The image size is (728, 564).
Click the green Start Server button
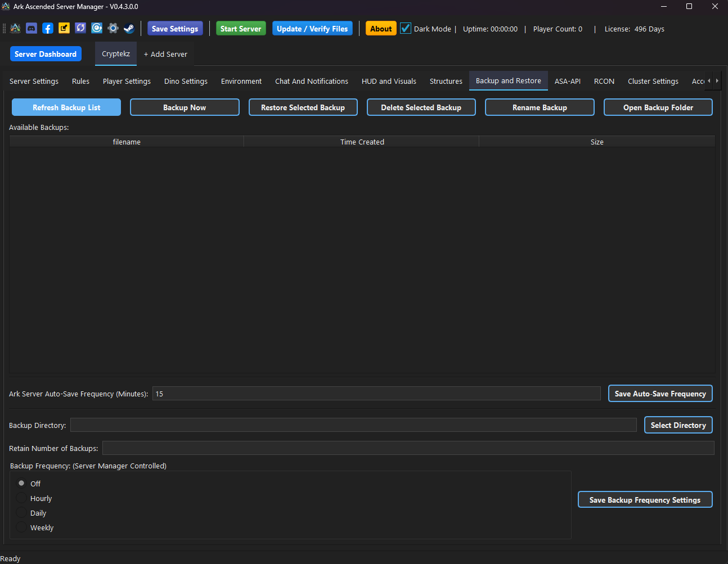pyautogui.click(x=241, y=29)
